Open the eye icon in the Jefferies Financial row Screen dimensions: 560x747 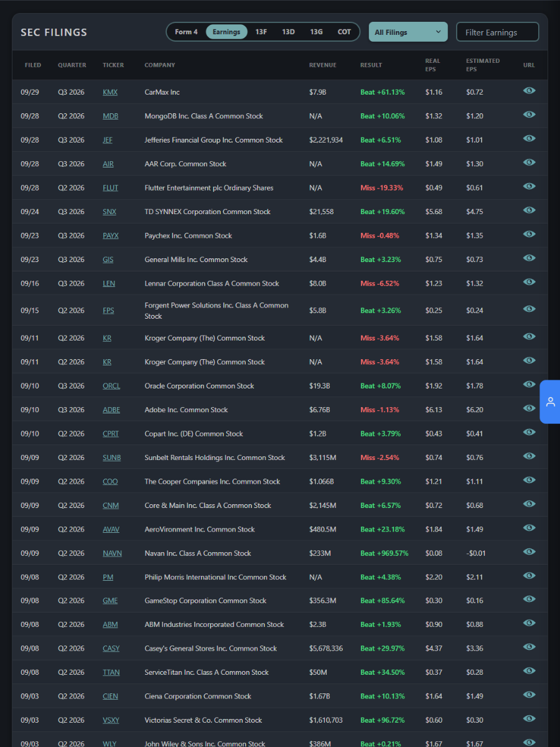tap(529, 139)
